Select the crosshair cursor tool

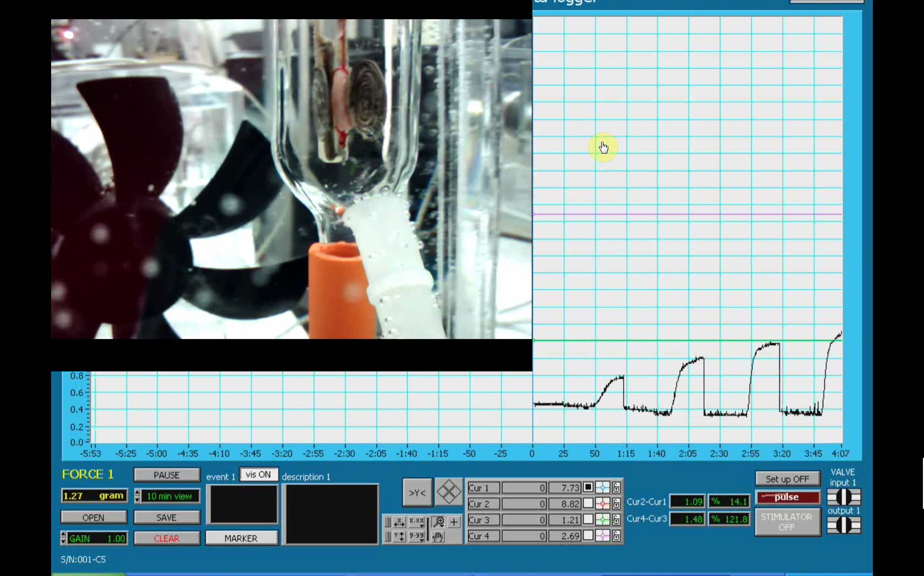[454, 522]
